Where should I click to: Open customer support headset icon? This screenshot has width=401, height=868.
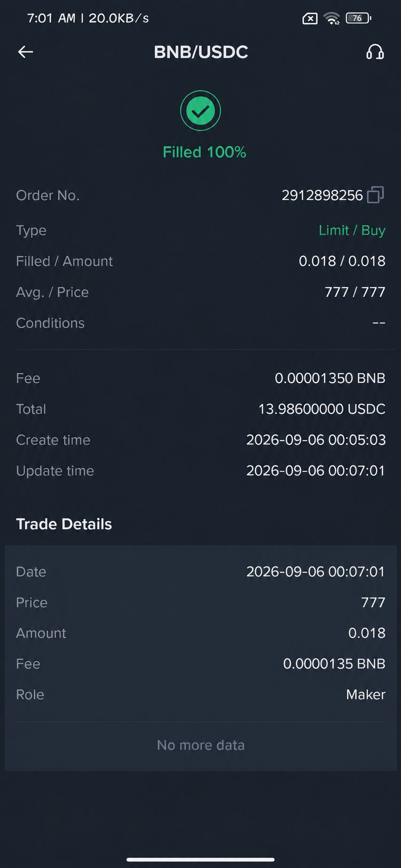point(375,52)
